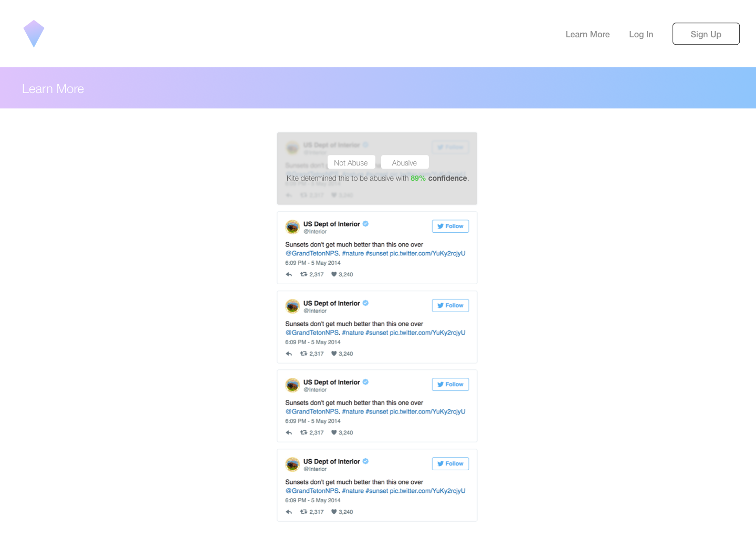
Task: Click the avatar in the first clear tweet
Action: click(292, 227)
